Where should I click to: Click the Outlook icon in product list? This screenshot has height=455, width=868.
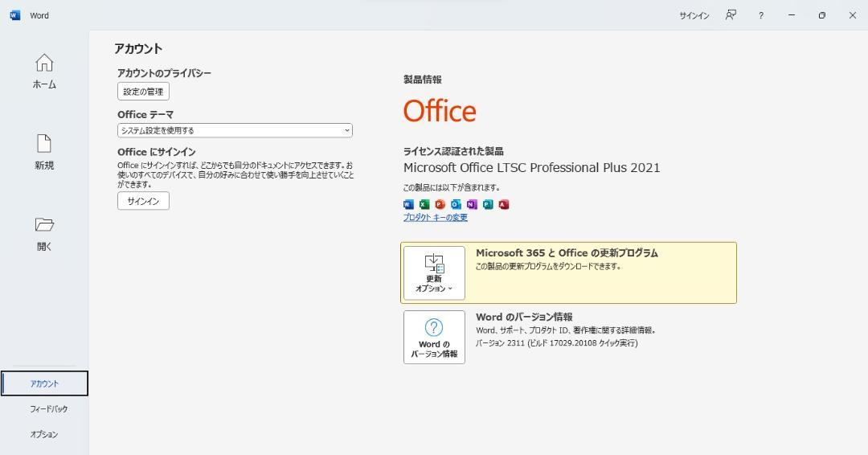click(x=457, y=204)
